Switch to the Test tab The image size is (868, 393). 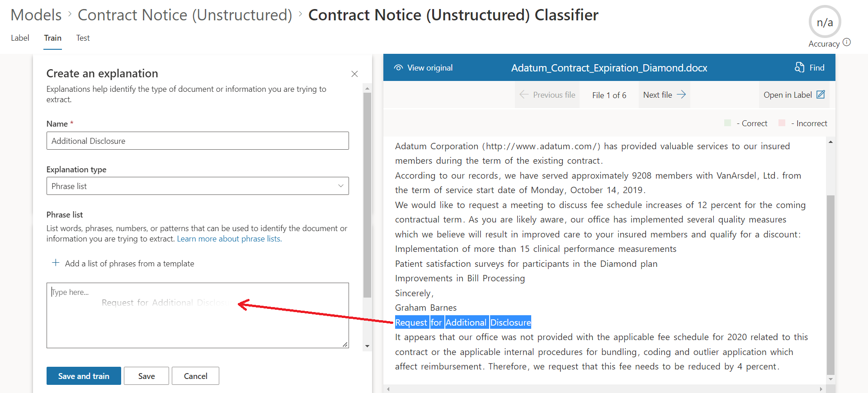pos(83,38)
